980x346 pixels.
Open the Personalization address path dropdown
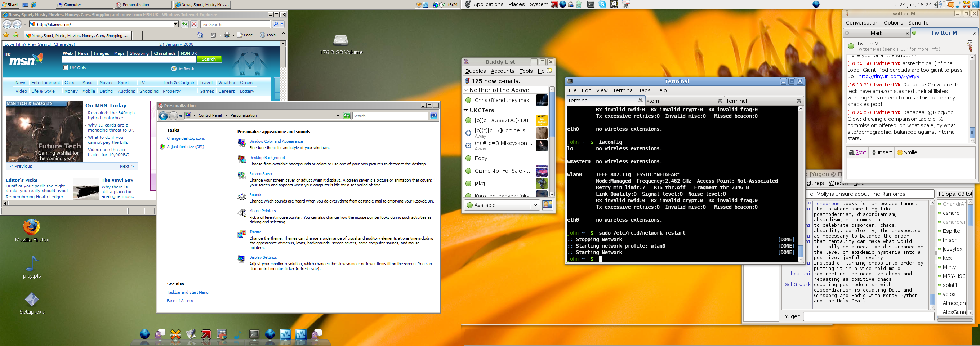(x=338, y=116)
